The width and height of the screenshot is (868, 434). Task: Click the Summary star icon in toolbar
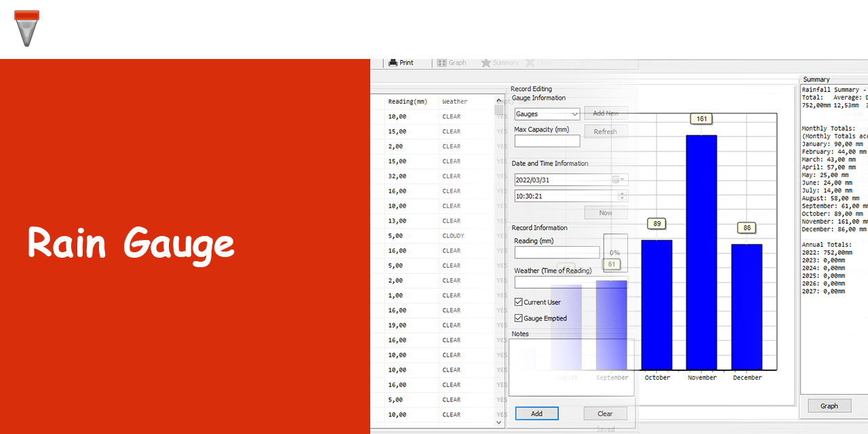click(486, 62)
